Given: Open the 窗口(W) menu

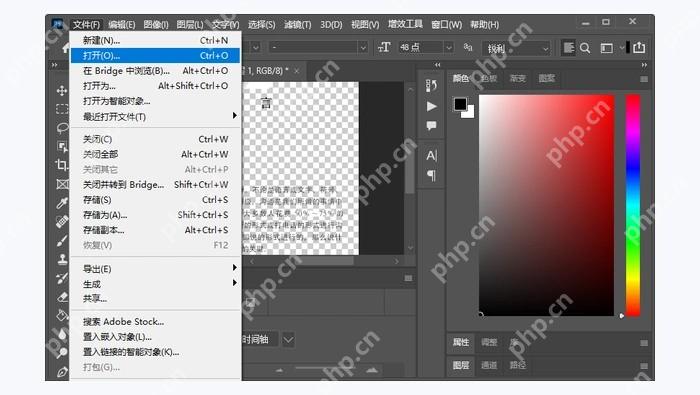Looking at the screenshot, I should pos(446,25).
